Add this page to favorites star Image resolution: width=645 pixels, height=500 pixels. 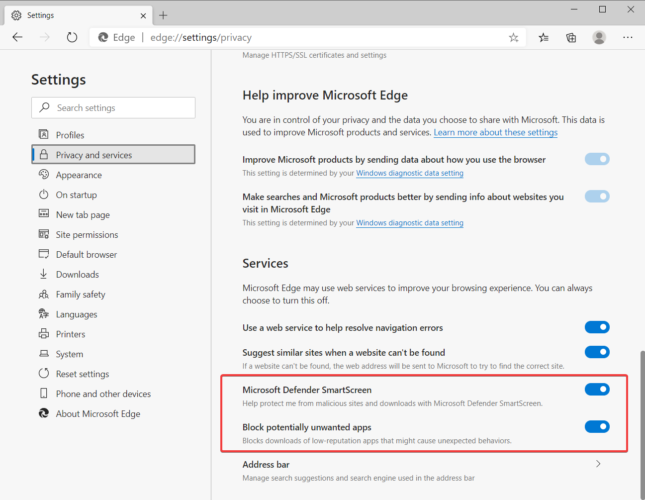point(514,37)
